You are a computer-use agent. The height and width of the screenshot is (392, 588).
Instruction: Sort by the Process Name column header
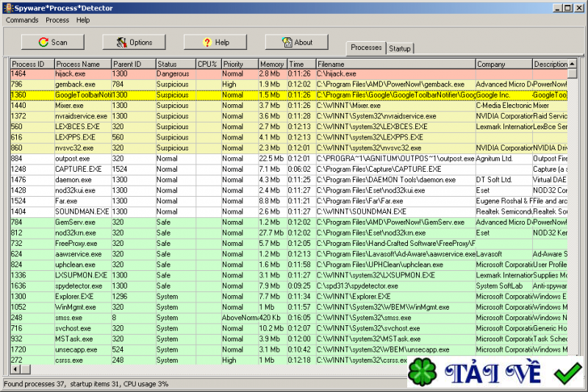(x=82, y=65)
